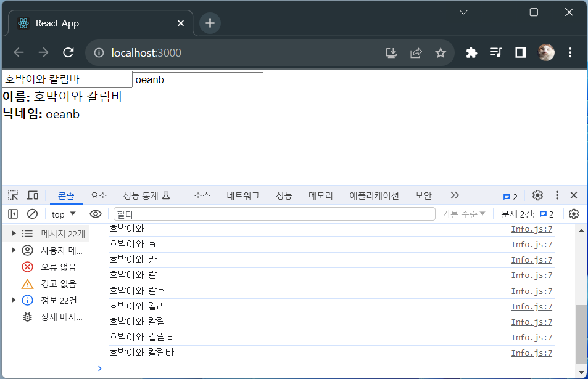This screenshot has width=588, height=379.
Task: Open Info.js:7 link for 호박이와 칼림바
Action: pos(531,353)
